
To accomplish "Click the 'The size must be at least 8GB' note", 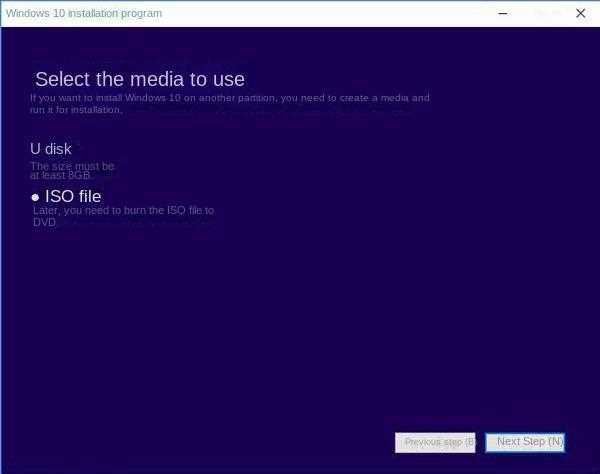I will click(72, 171).
